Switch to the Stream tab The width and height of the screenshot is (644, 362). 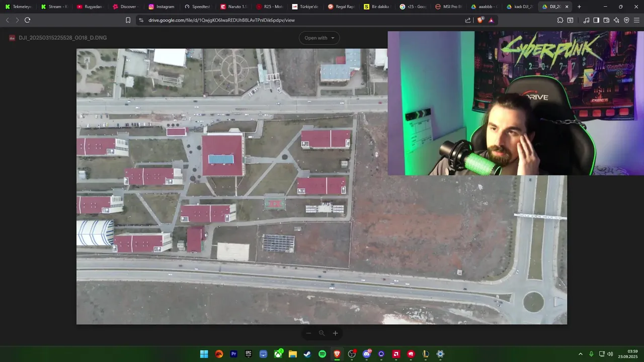coord(54,7)
